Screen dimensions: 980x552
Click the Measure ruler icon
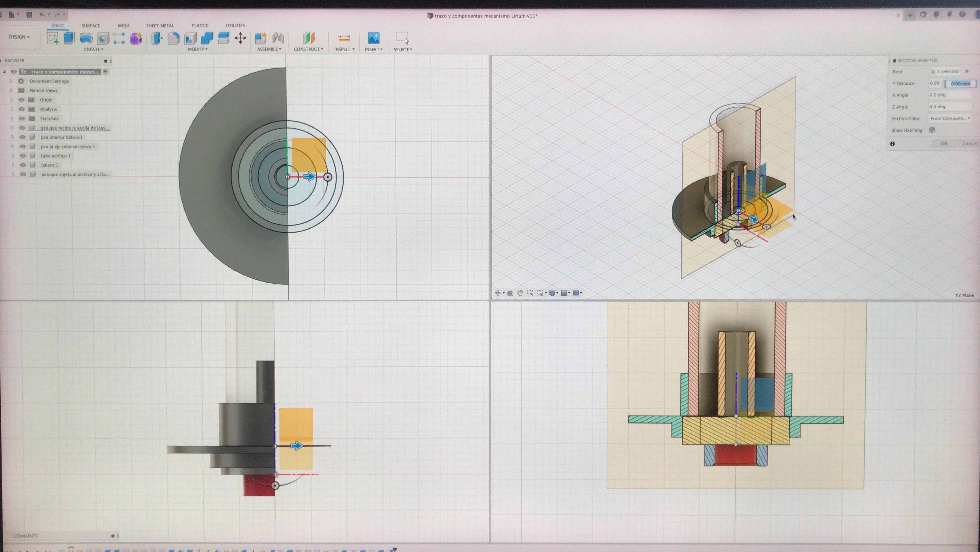344,38
